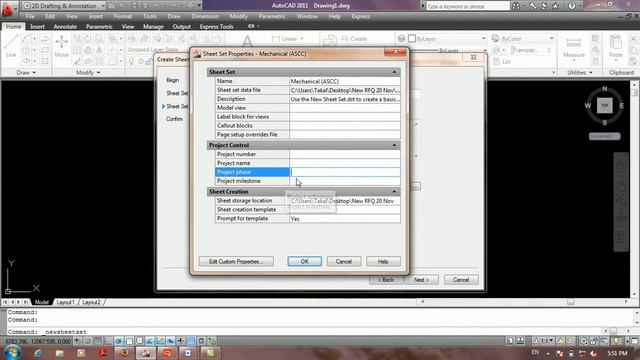This screenshot has width=640, height=360.
Task: Toggle Infer Constraints in status bar
Action: pos(77,341)
